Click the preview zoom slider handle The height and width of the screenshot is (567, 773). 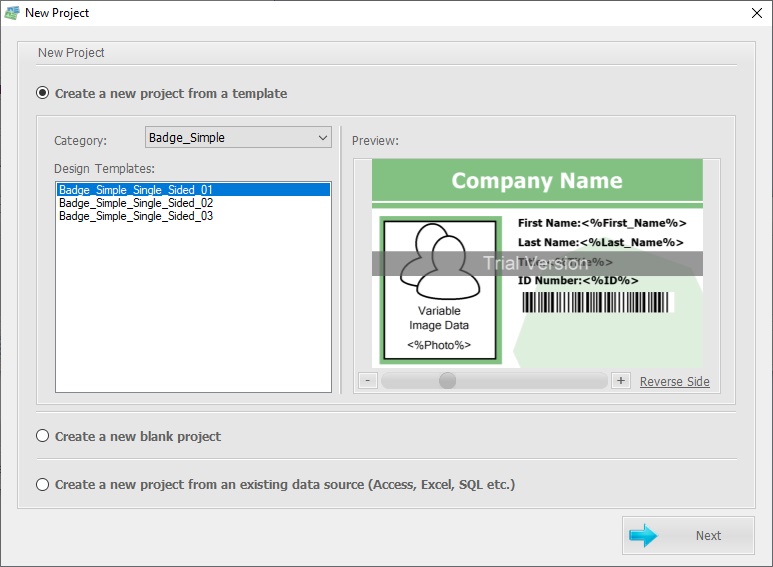coord(448,381)
